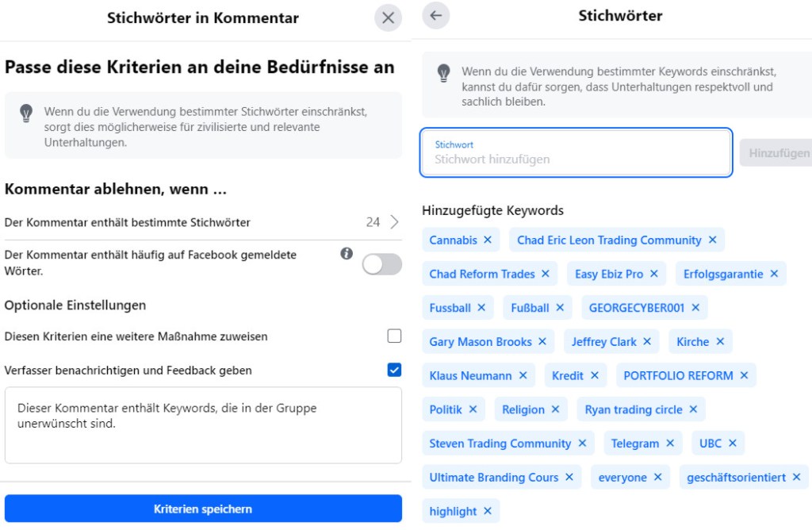Screen dimensions: 812x530
Task: Click the info icon beside reported words
Action: pos(347,254)
